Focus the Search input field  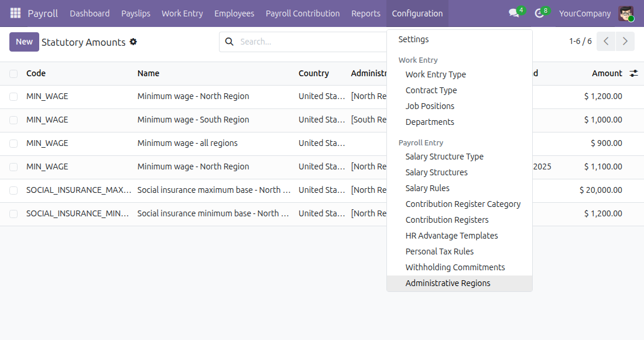pos(312,42)
